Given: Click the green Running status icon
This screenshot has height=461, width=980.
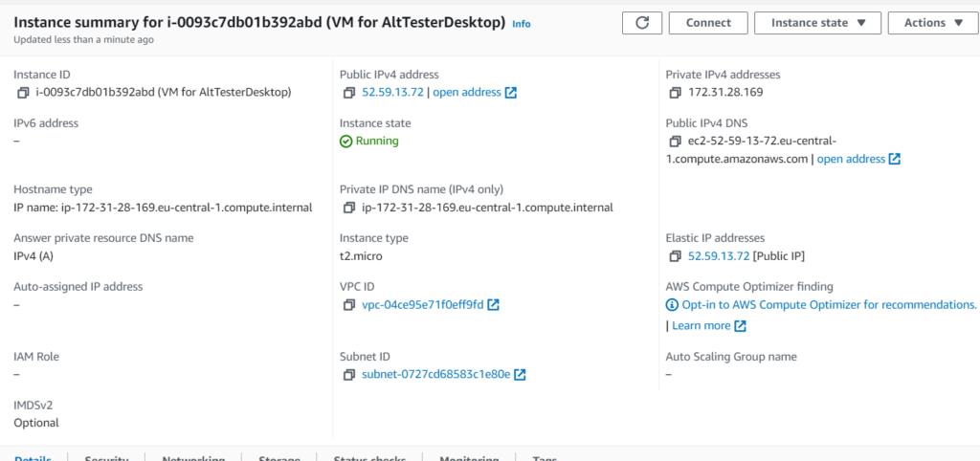Looking at the screenshot, I should point(346,142).
